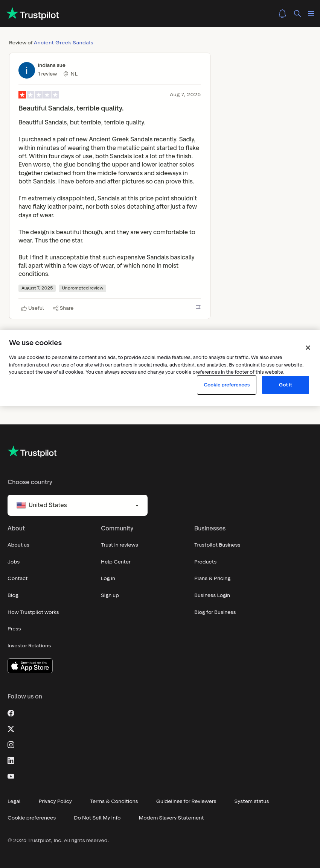Image resolution: width=320 pixels, height=868 pixels.
Task: Click the 'Unprompted review' tag
Action: (x=82, y=288)
